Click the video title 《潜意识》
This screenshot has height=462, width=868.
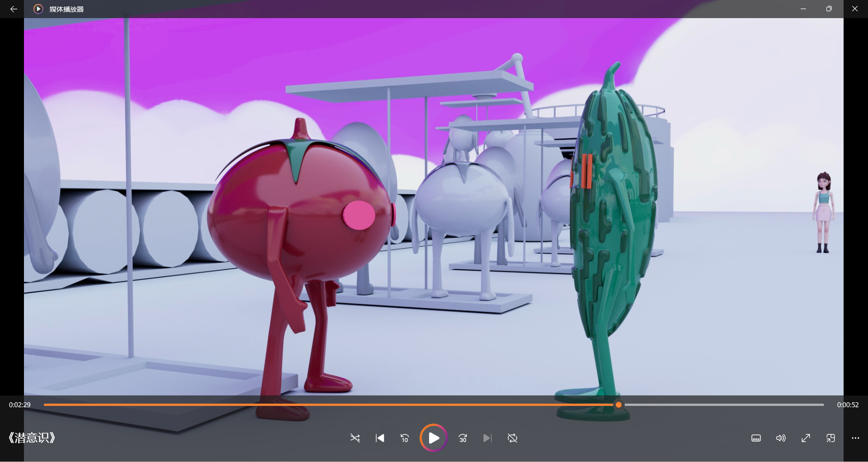pos(32,438)
